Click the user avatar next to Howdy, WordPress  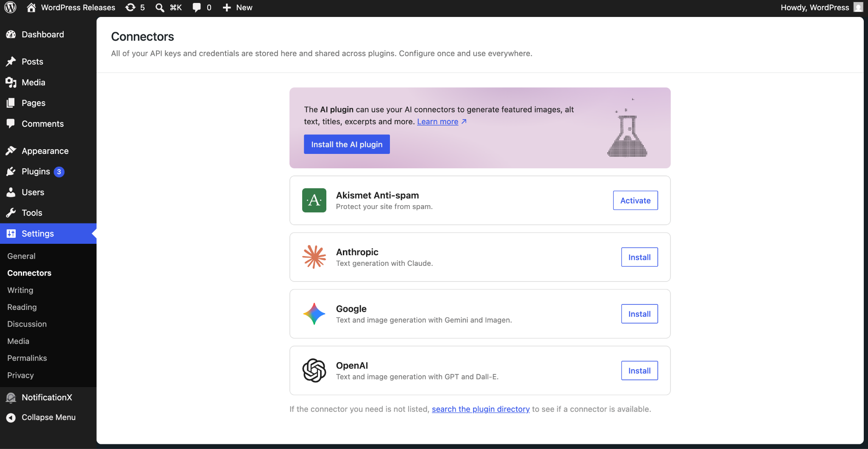858,7
